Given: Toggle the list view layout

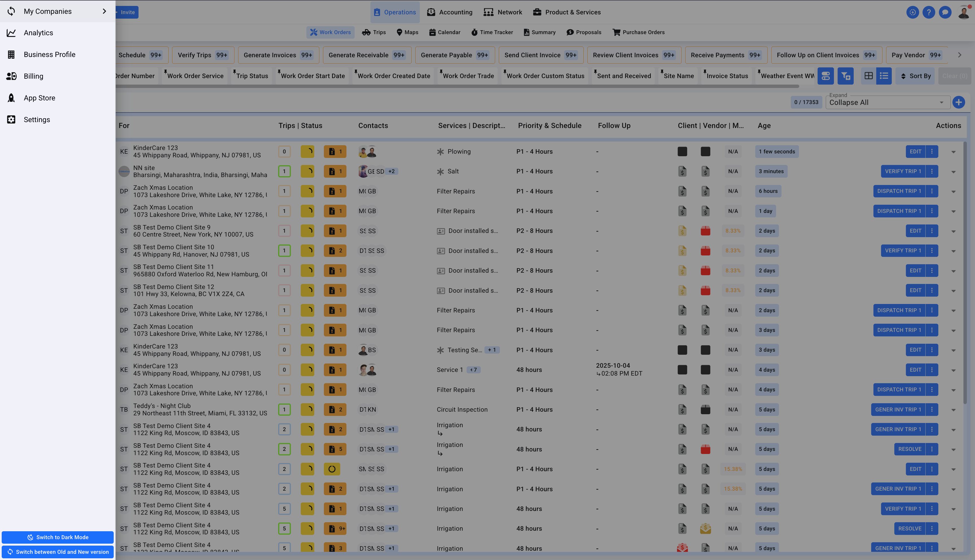Looking at the screenshot, I should tap(884, 76).
